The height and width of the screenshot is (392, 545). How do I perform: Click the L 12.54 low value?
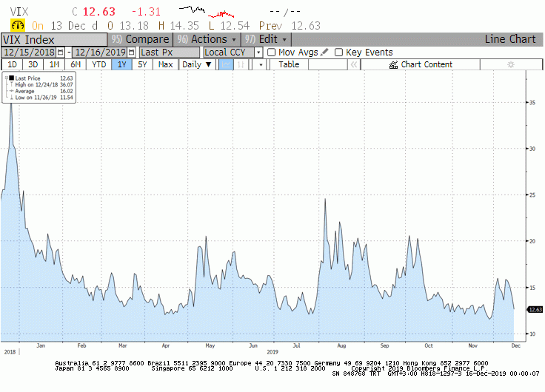[x=229, y=26]
